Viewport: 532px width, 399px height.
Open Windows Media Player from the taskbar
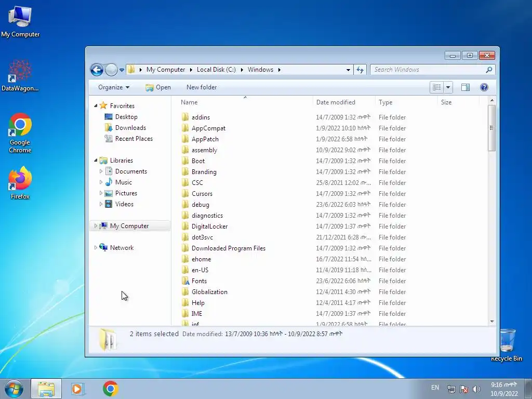coord(78,389)
